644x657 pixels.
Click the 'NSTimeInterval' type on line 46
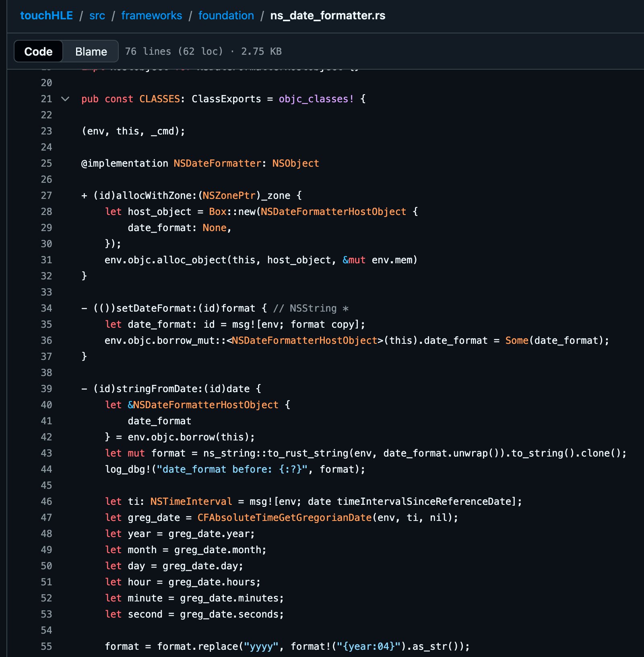point(191,502)
